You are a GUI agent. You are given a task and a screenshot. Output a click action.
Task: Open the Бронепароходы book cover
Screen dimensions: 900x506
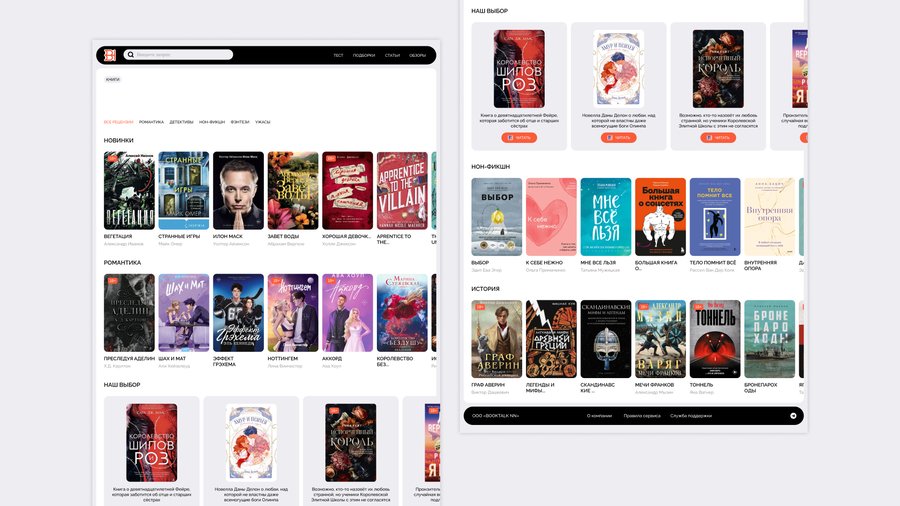tap(770, 339)
